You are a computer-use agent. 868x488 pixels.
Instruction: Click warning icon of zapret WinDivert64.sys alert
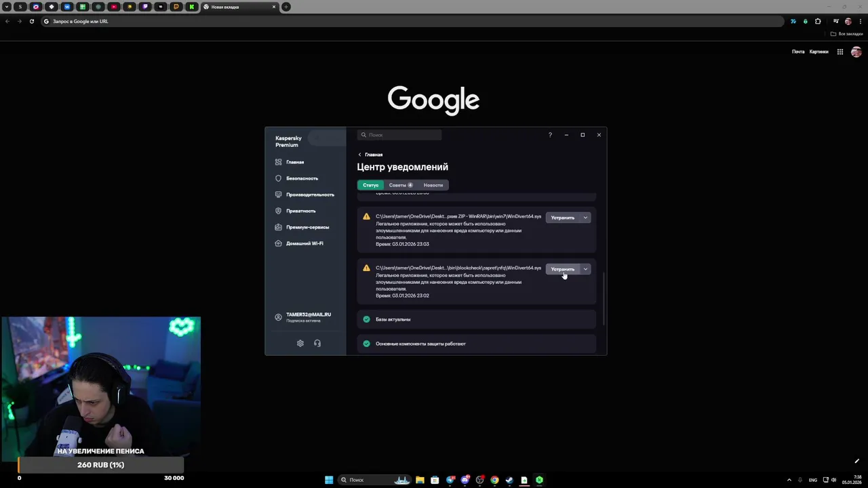click(366, 268)
